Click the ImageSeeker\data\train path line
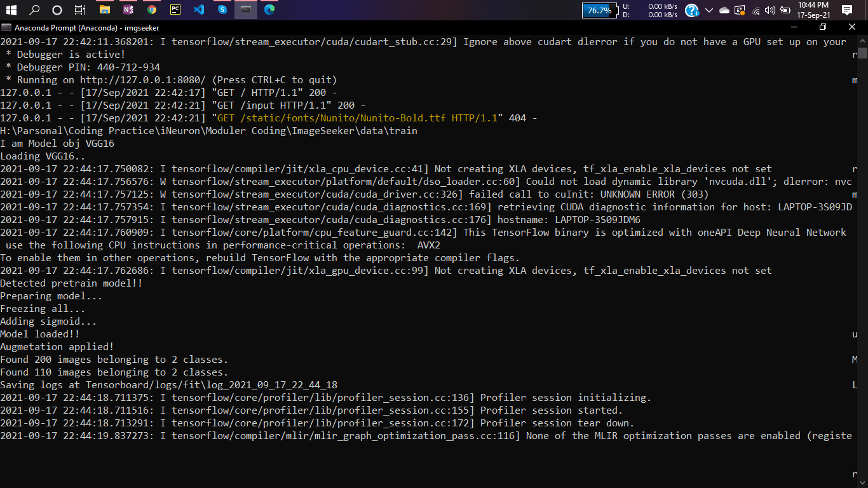This screenshot has width=868, height=488. tap(208, 131)
